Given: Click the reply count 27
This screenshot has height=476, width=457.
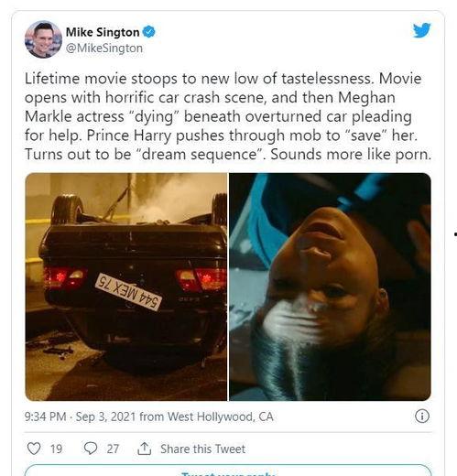Looking at the screenshot, I should [x=113, y=449].
